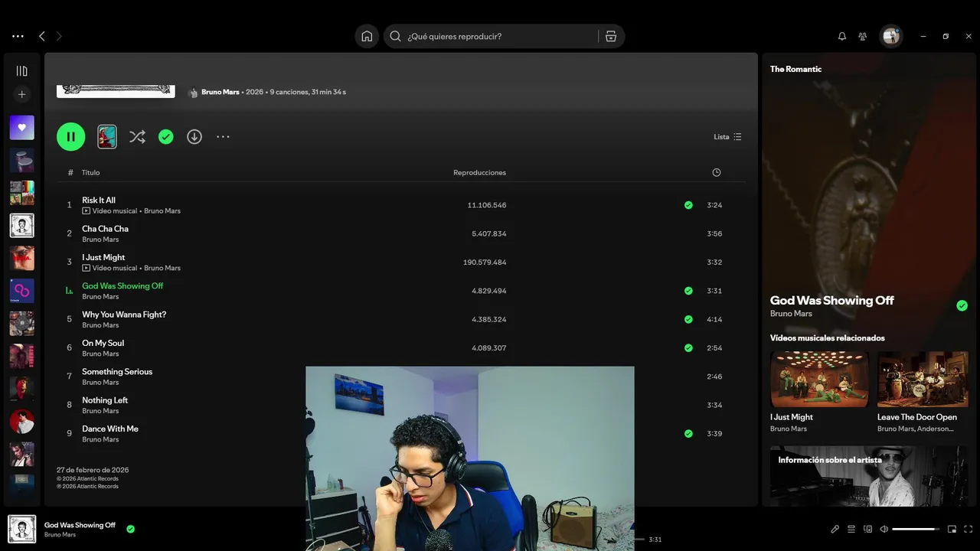
Task: Toggle saved checkmark for Why You Wanna Fight?
Action: point(688,319)
